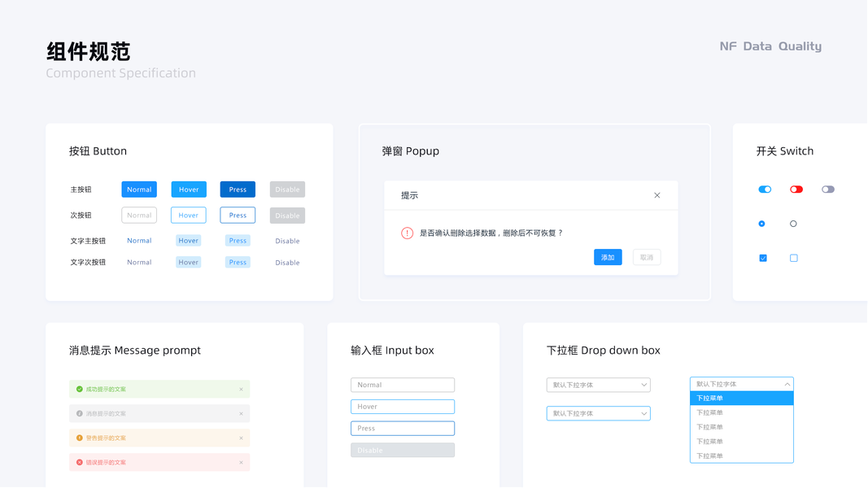The width and height of the screenshot is (868, 488).
Task: Click the 文字次按钮 Normal text button
Action: point(139,262)
